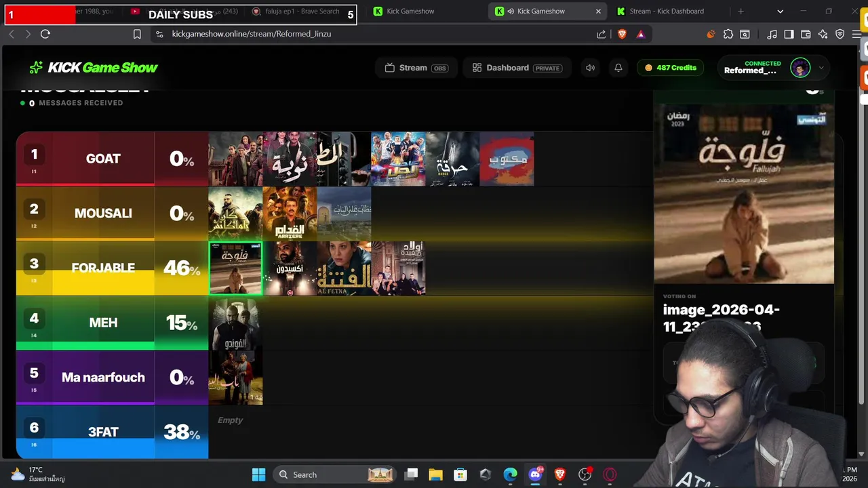Viewport: 868px width, 488px height.
Task: Click the Messages Received counter
Action: [x=72, y=103]
